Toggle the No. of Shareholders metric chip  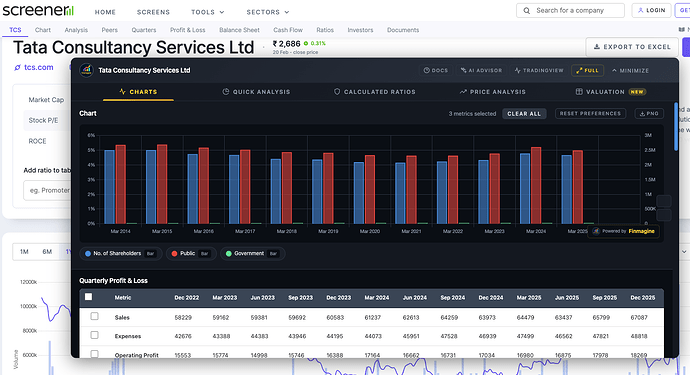coord(121,254)
